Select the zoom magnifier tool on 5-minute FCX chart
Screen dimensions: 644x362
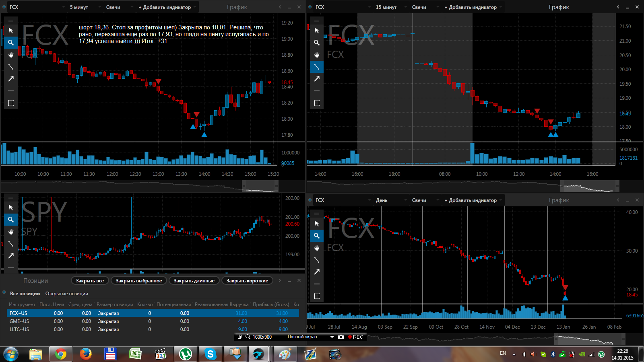(11, 43)
